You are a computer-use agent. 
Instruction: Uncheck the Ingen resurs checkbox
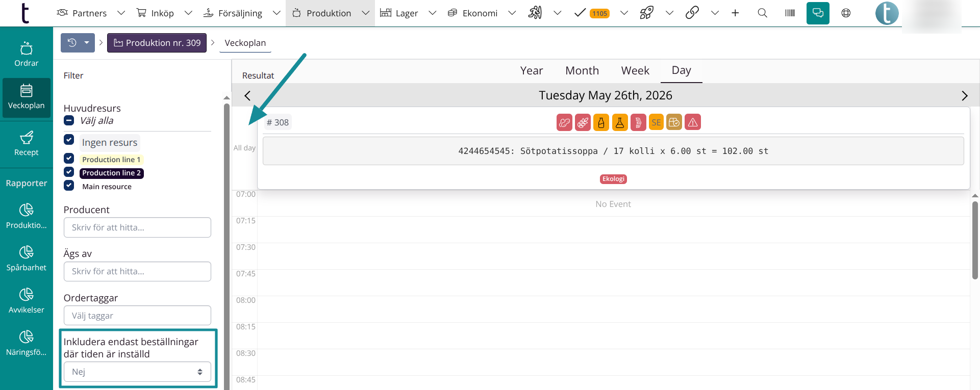69,139
